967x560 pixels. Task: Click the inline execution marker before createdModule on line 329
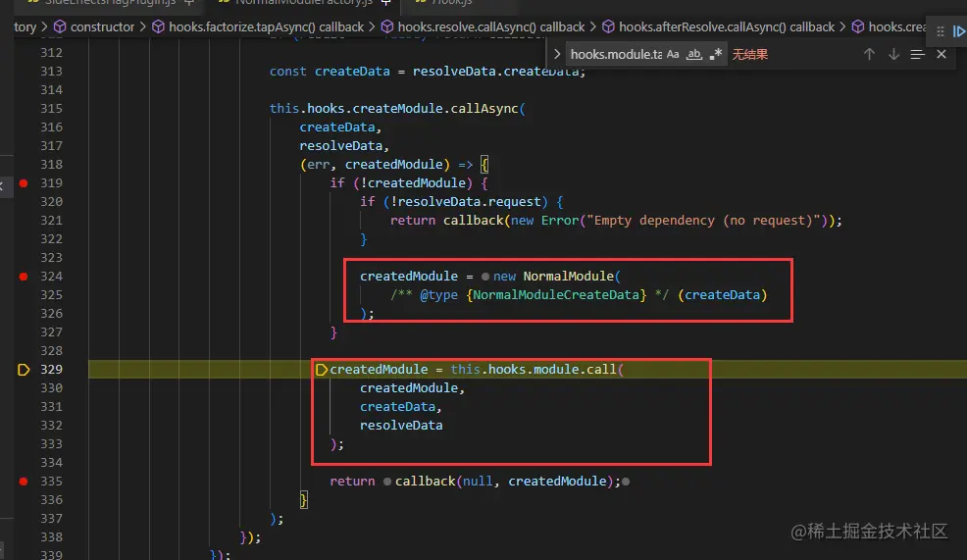pyautogui.click(x=322, y=370)
